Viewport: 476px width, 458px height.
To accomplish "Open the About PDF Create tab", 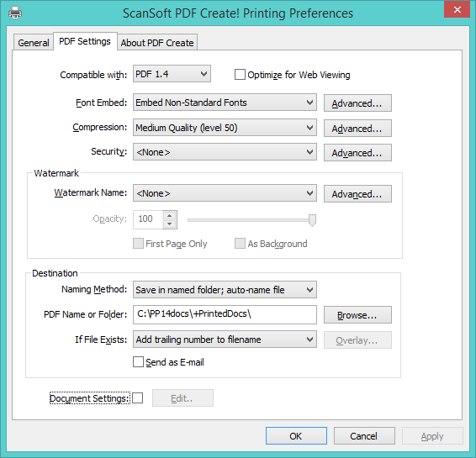I will click(x=157, y=43).
